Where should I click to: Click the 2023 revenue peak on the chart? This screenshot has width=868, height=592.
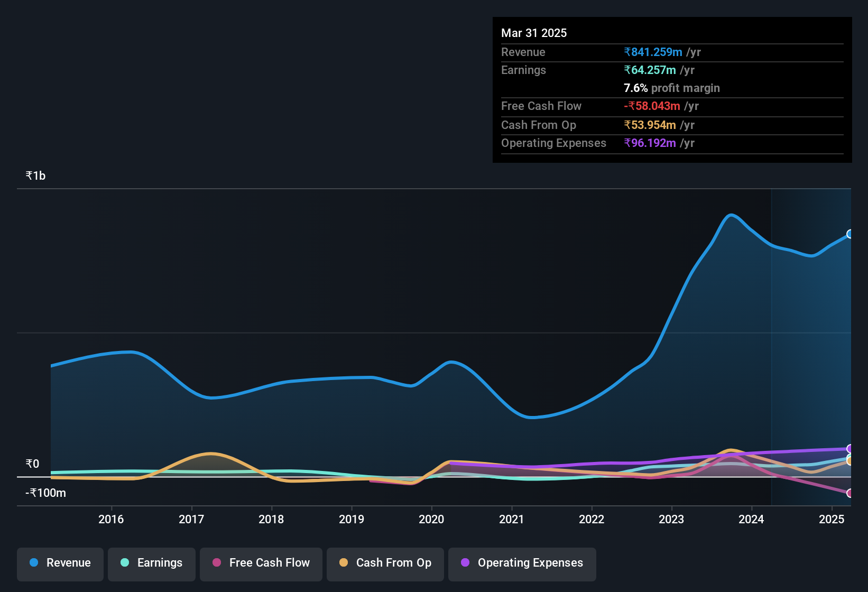731,214
